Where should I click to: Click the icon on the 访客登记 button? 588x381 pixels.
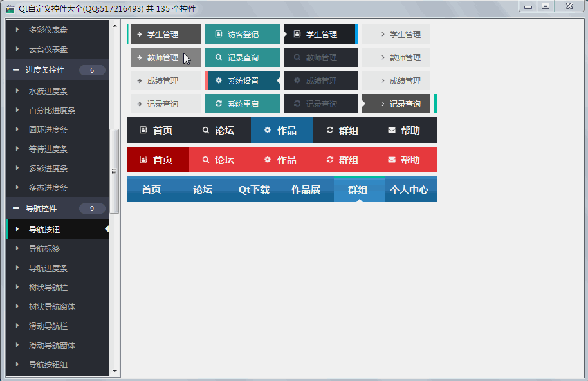219,35
